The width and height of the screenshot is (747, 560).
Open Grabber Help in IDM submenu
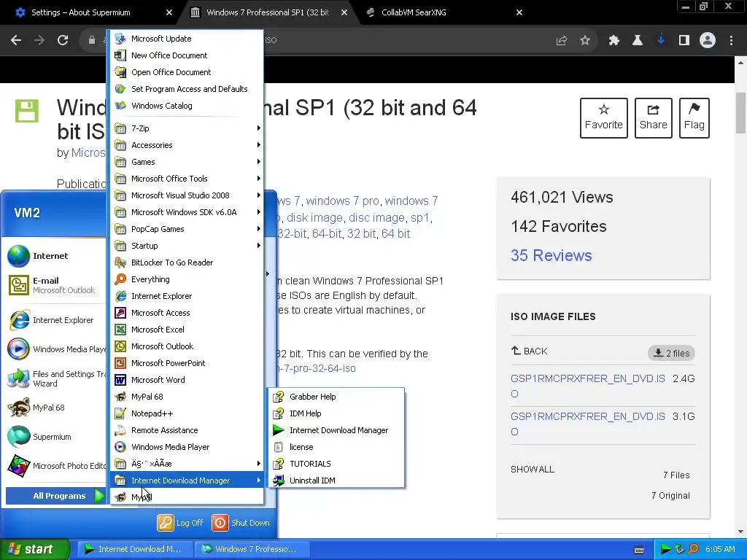tap(336, 397)
